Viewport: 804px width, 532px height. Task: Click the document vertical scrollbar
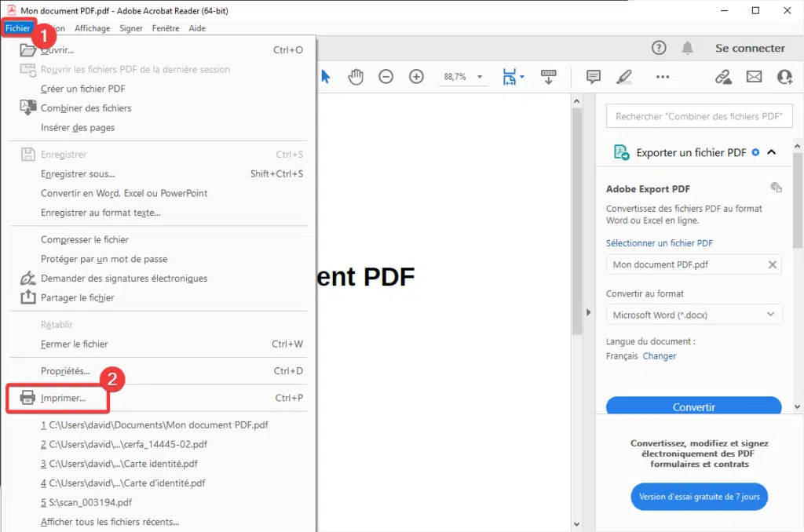[x=576, y=220]
